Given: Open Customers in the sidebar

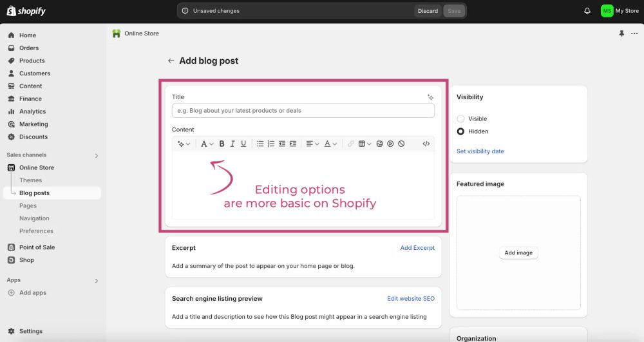Looking at the screenshot, I should tap(35, 73).
